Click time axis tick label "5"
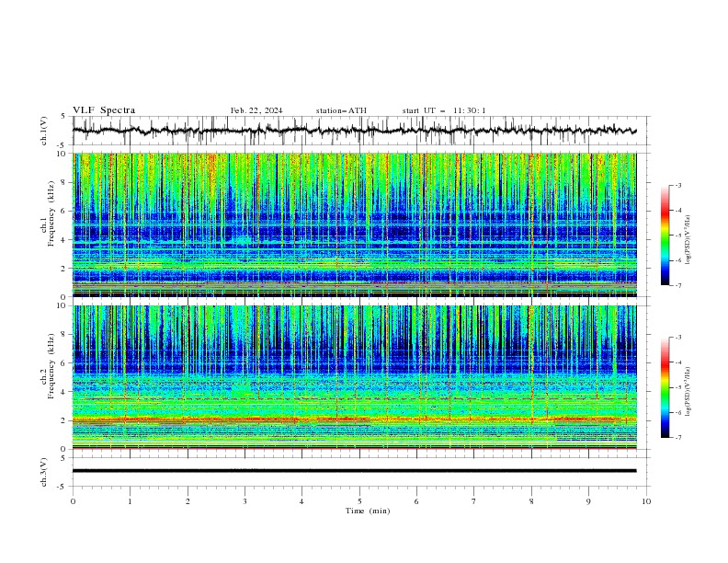This screenshot has height=563, width=728. point(359,501)
